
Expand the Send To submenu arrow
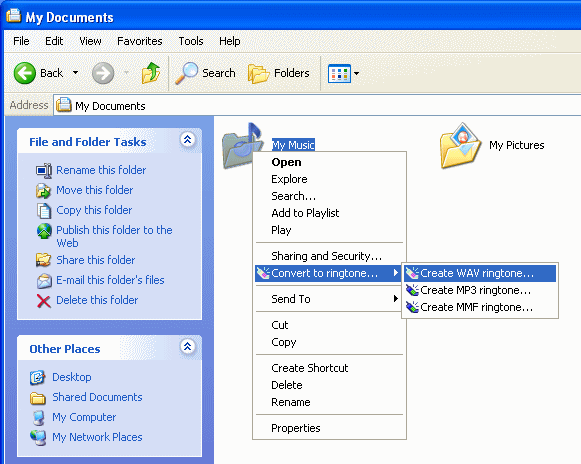point(396,298)
